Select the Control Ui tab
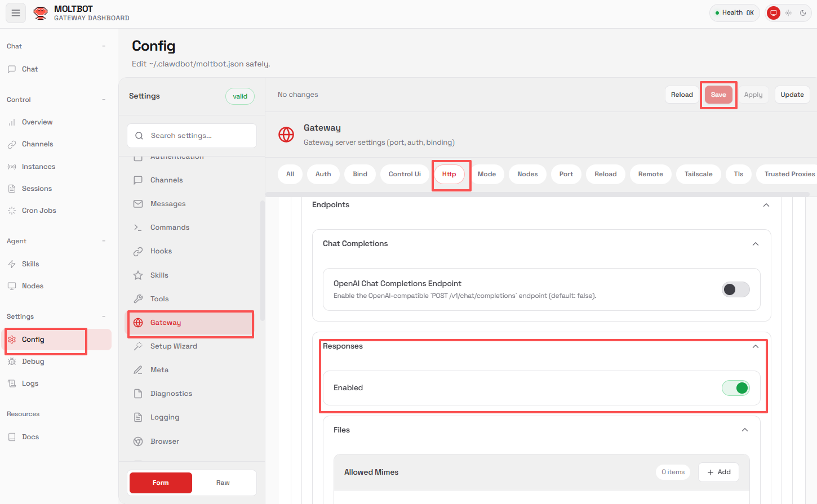Viewport: 817px width, 504px height. pos(405,174)
